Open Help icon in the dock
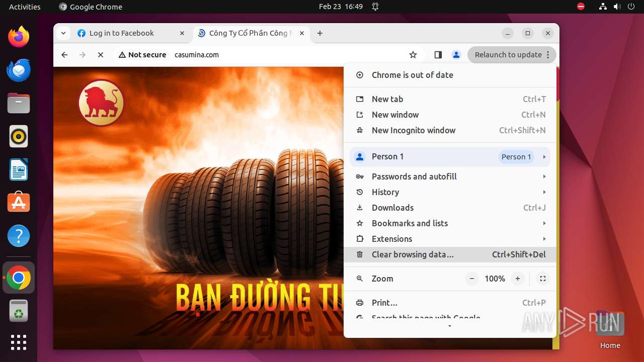644x362 pixels. tap(19, 236)
